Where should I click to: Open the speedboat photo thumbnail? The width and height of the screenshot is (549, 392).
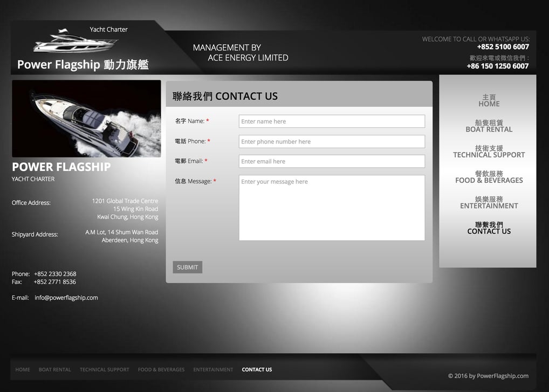click(x=86, y=119)
